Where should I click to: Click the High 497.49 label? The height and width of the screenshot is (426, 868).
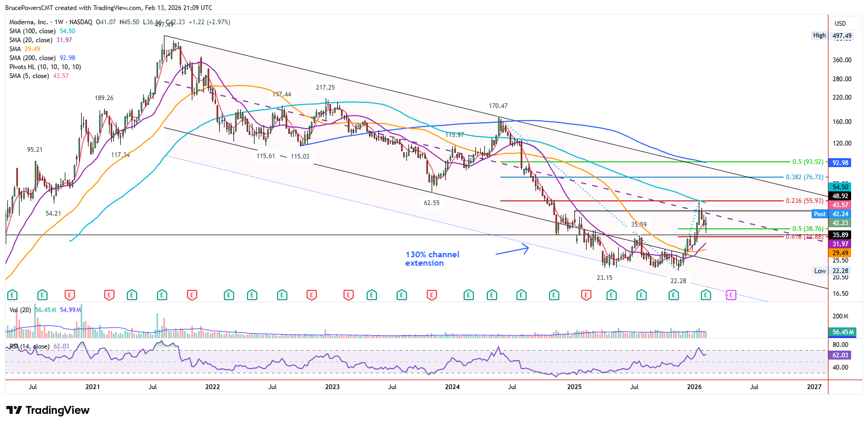point(833,36)
